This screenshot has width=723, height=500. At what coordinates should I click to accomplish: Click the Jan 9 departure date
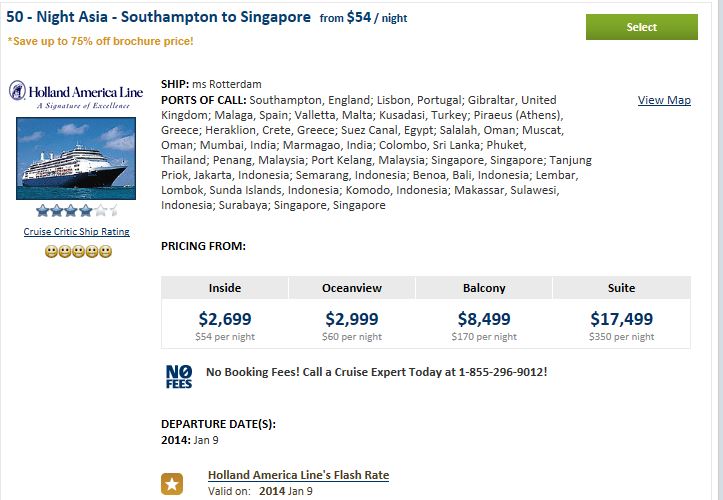click(x=206, y=440)
